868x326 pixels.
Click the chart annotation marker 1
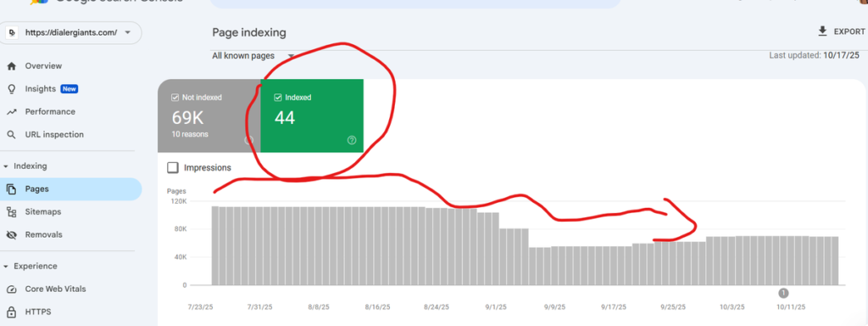(783, 293)
